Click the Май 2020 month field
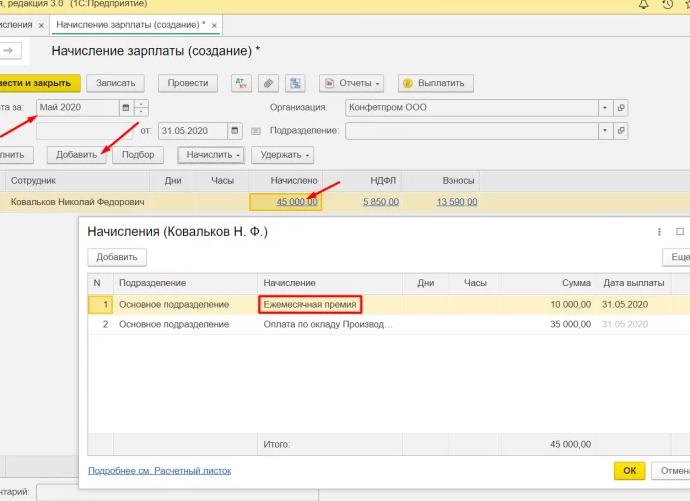This screenshot has height=501, width=690. point(78,108)
